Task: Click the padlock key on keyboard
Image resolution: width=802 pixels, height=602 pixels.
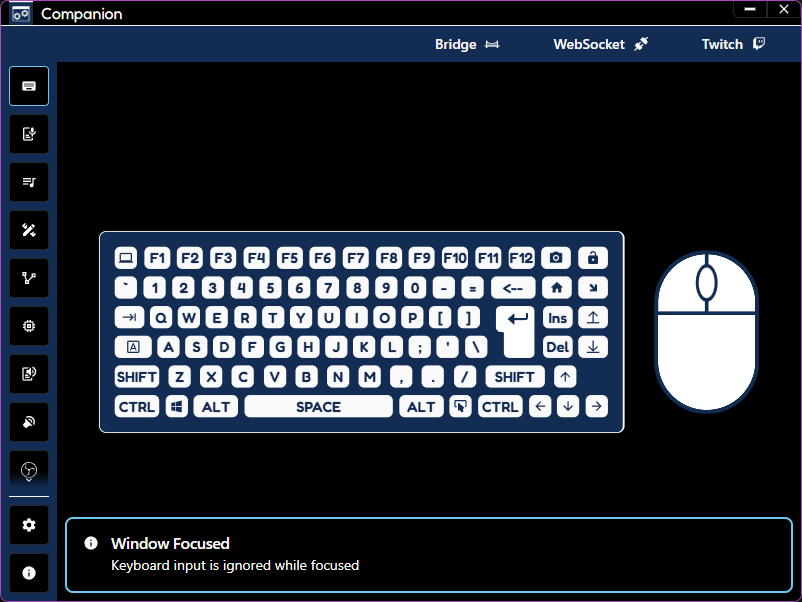Action: [593, 258]
